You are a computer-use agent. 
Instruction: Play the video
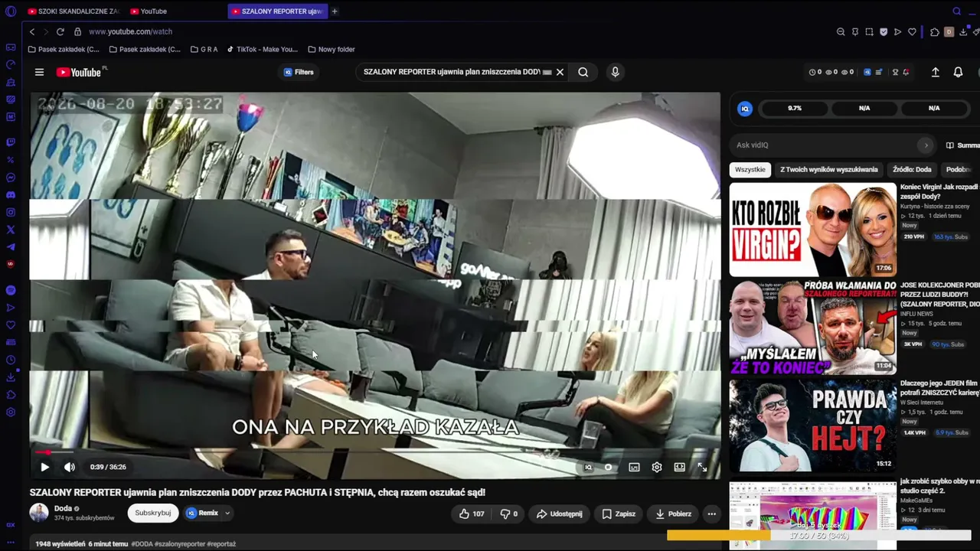[x=44, y=467]
